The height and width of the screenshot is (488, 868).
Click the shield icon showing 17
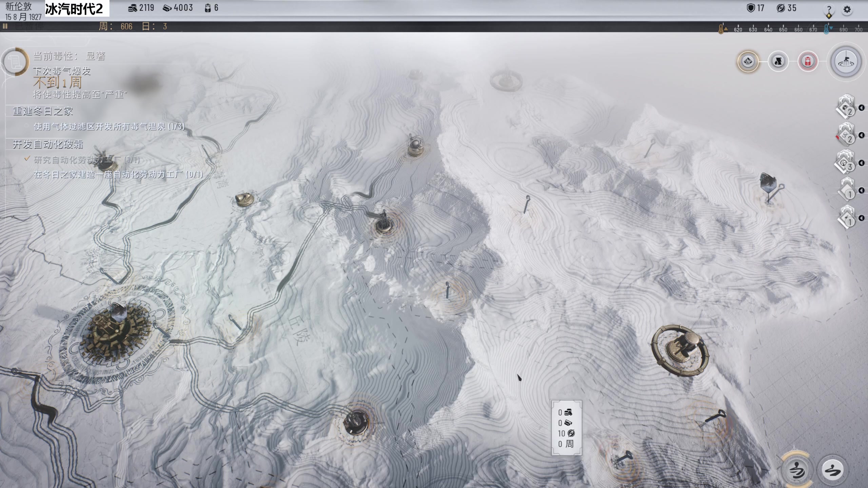coord(751,8)
